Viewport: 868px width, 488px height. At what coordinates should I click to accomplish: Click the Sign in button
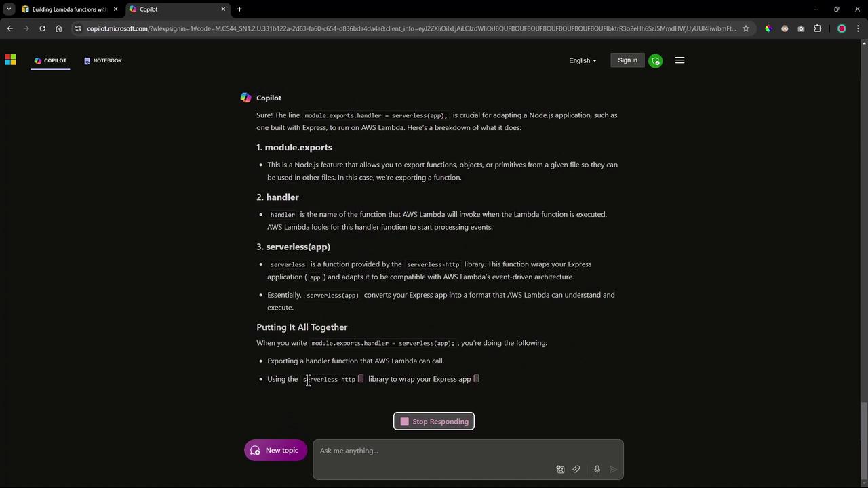[x=628, y=60]
